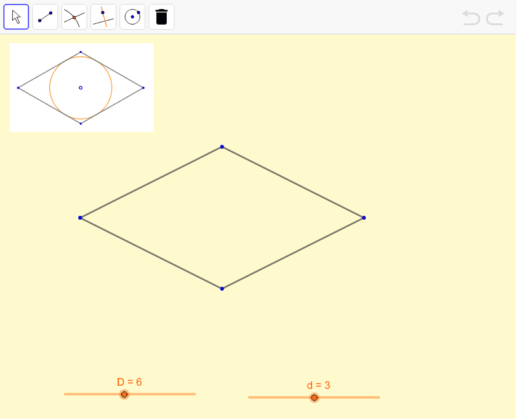The image size is (517, 420).
Task: Activate the Circle with Center tool
Action: (x=132, y=17)
